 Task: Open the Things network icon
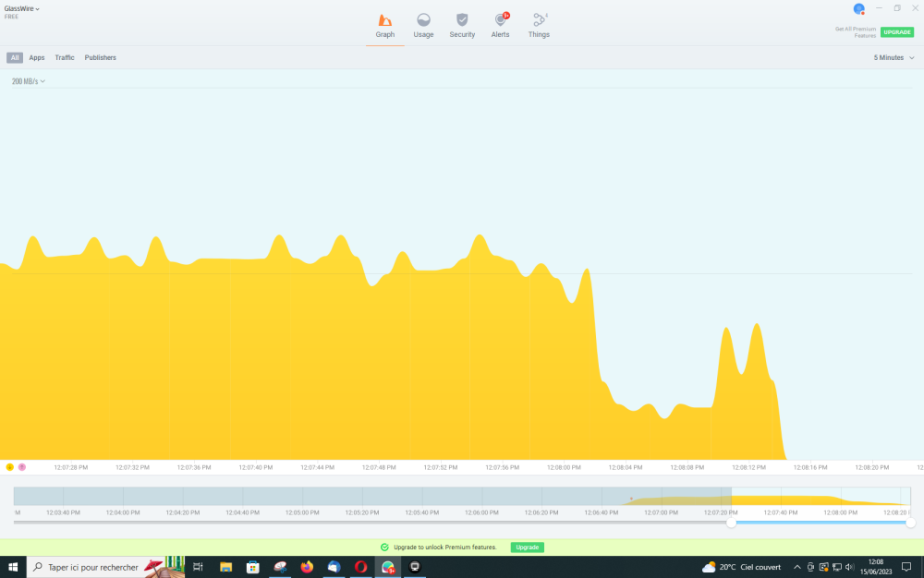[540, 20]
